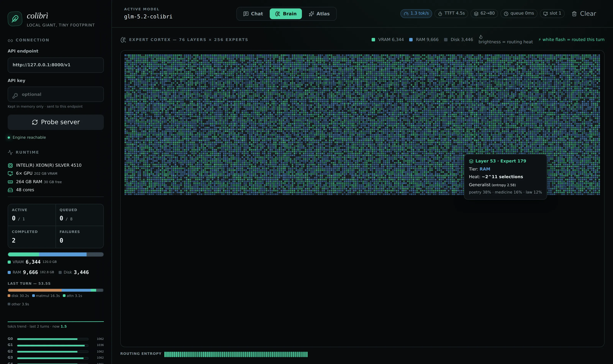The width and height of the screenshot is (613, 364).
Task: Click the green VRAM 6,344 legend swatch
Action: 373,40
